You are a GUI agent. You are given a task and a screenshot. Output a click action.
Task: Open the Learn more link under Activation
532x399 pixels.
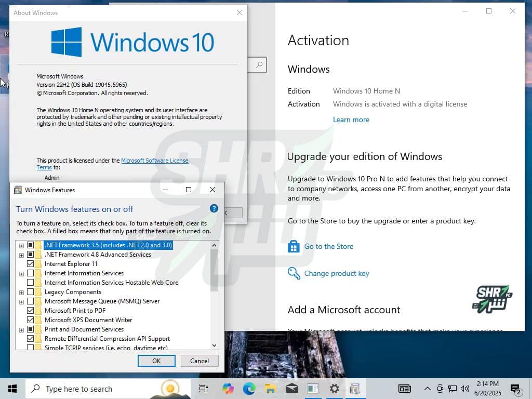(x=351, y=120)
